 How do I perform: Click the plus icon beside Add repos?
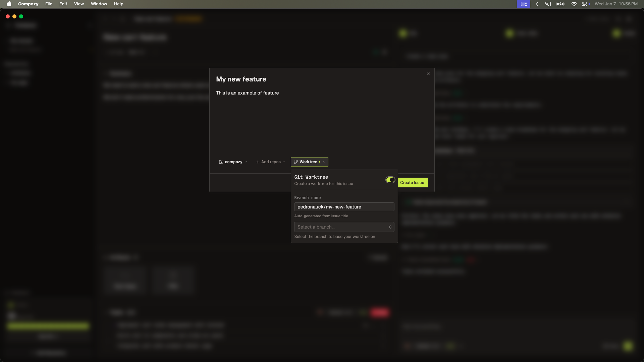coord(257,162)
